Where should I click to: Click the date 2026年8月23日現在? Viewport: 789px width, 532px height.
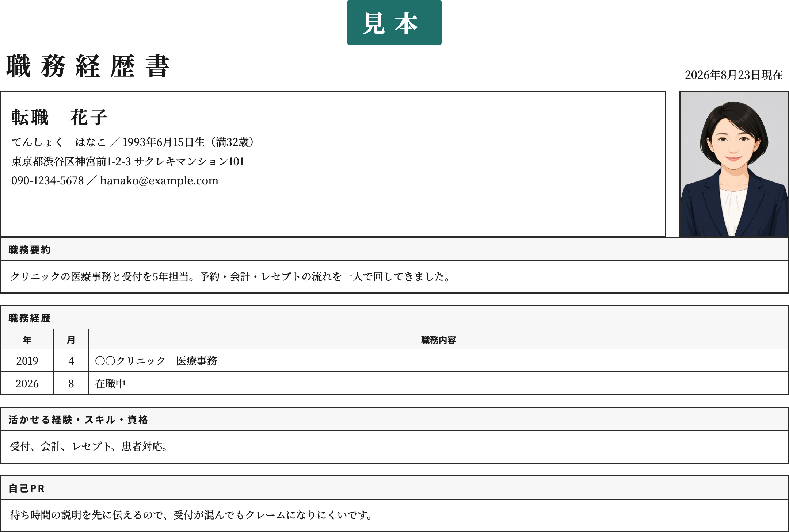click(x=733, y=75)
